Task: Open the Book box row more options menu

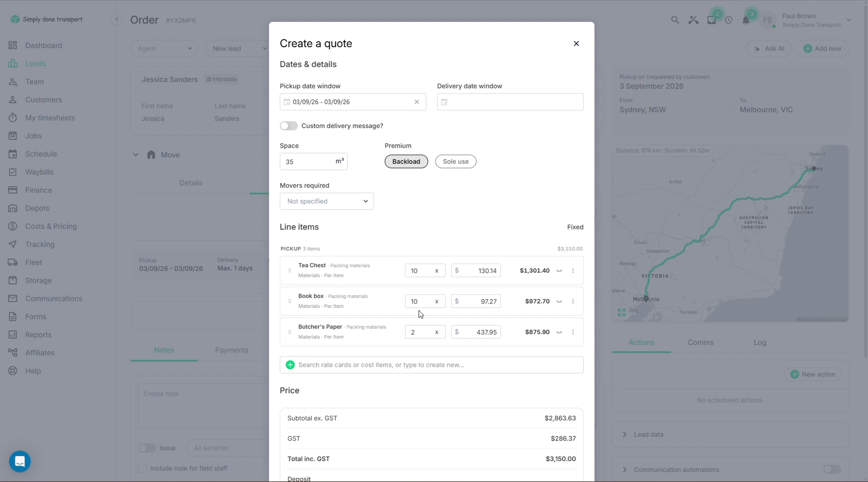Action: 573,301
